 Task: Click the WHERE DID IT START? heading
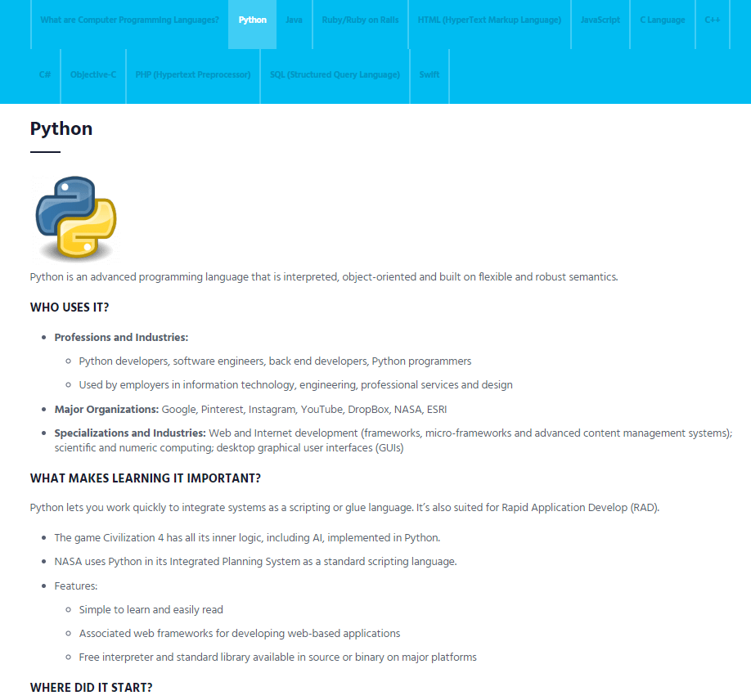(91, 687)
